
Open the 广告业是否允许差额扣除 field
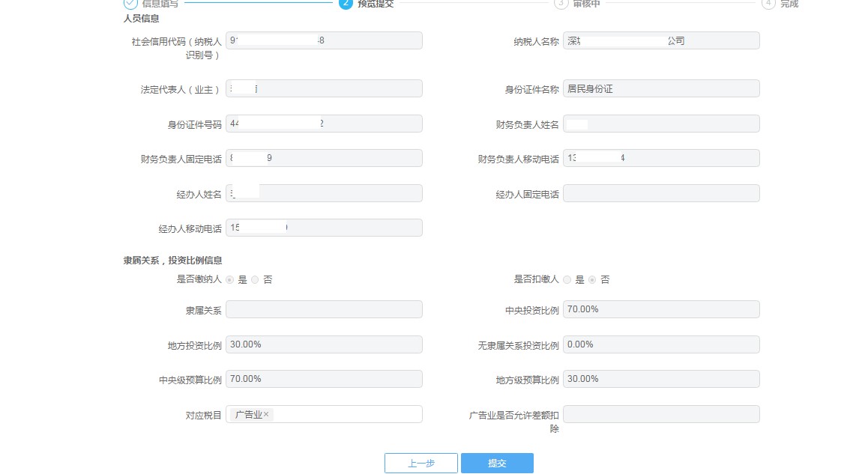pyautogui.click(x=660, y=414)
